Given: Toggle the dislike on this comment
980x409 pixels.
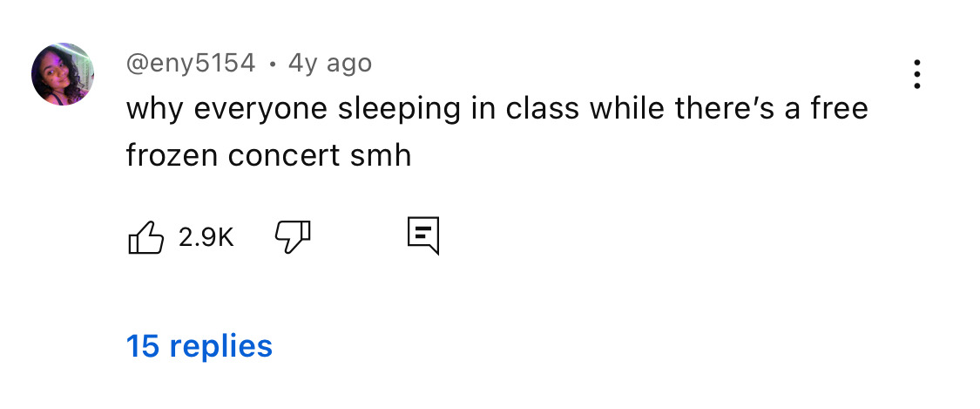Looking at the screenshot, I should point(293,235).
